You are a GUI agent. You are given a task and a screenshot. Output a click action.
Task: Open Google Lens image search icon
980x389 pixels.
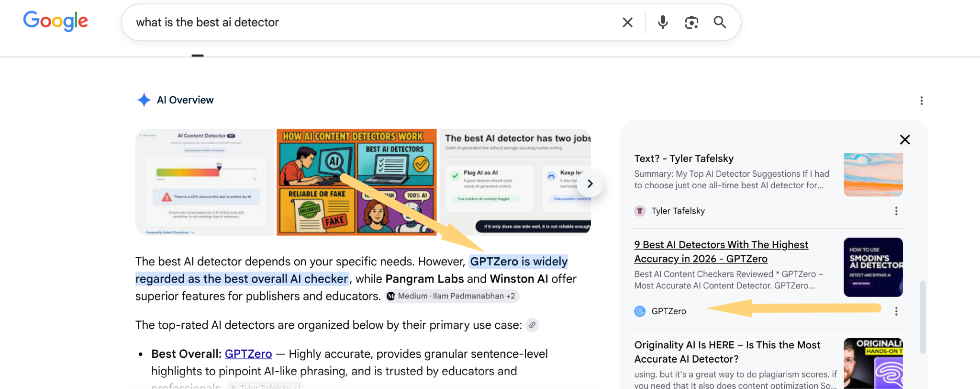point(691,23)
